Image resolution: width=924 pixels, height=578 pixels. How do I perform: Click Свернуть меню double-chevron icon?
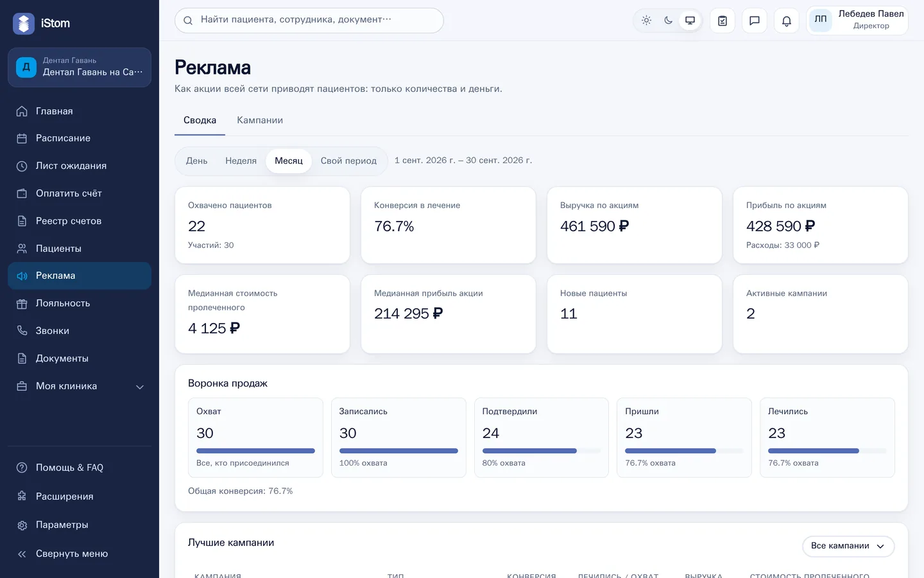pyautogui.click(x=22, y=554)
